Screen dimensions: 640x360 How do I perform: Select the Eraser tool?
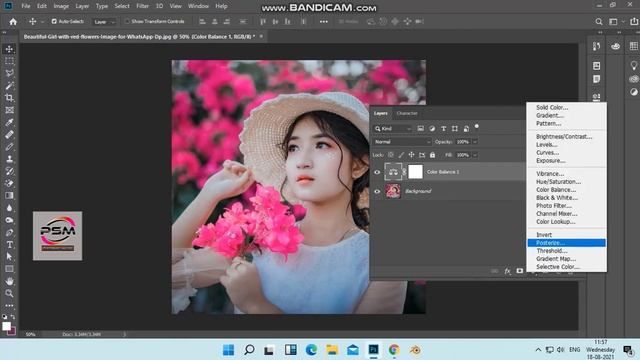(x=9, y=184)
